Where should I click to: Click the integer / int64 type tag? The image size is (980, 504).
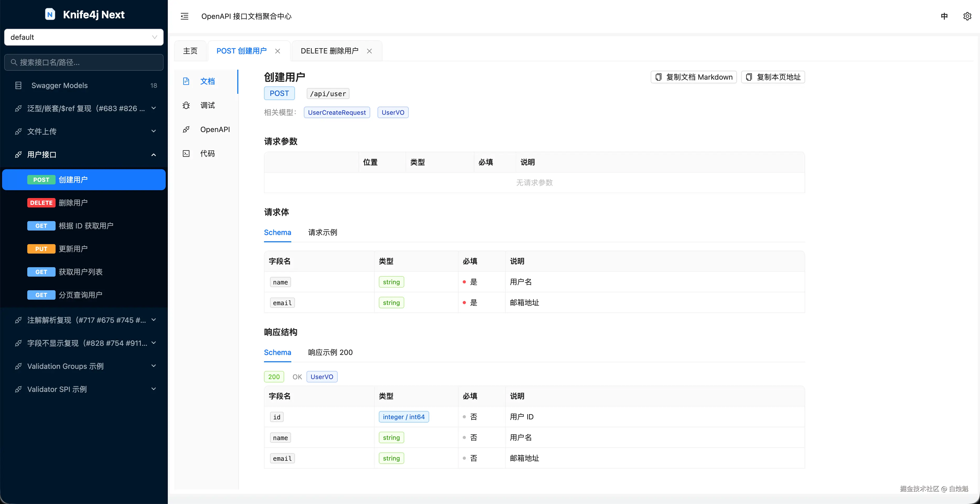pos(404,417)
